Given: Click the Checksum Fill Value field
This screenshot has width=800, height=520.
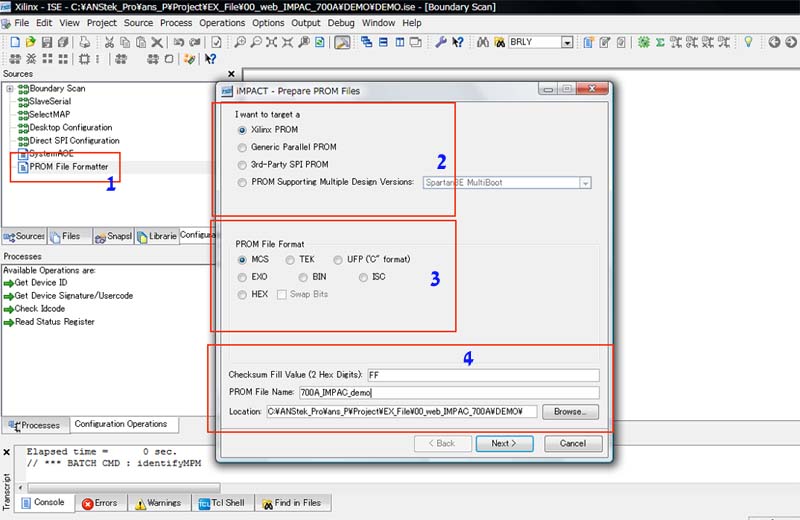Looking at the screenshot, I should coord(483,375).
